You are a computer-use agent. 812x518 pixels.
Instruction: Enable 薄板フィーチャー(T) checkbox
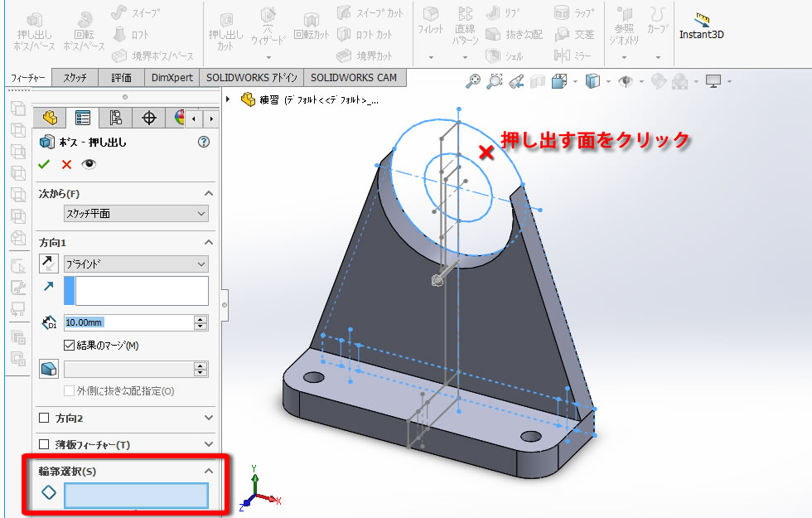point(44,444)
